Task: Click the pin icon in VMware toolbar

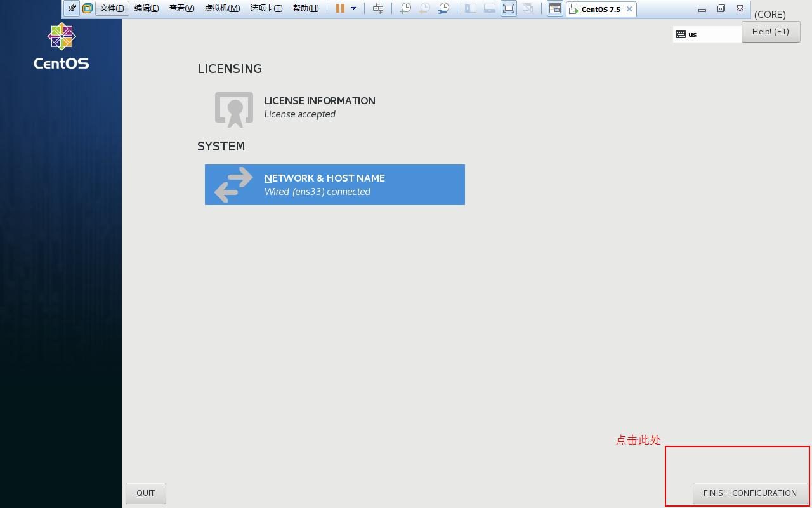Action: pos(72,8)
